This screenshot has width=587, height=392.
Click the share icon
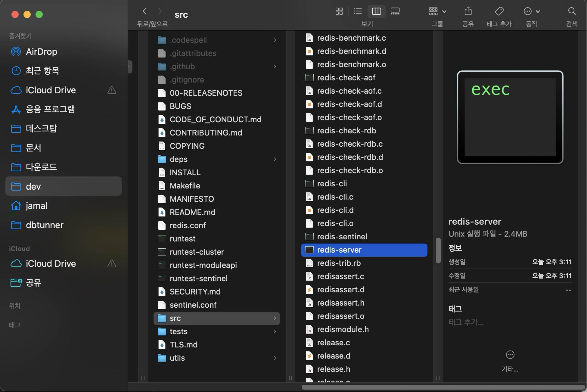[468, 11]
